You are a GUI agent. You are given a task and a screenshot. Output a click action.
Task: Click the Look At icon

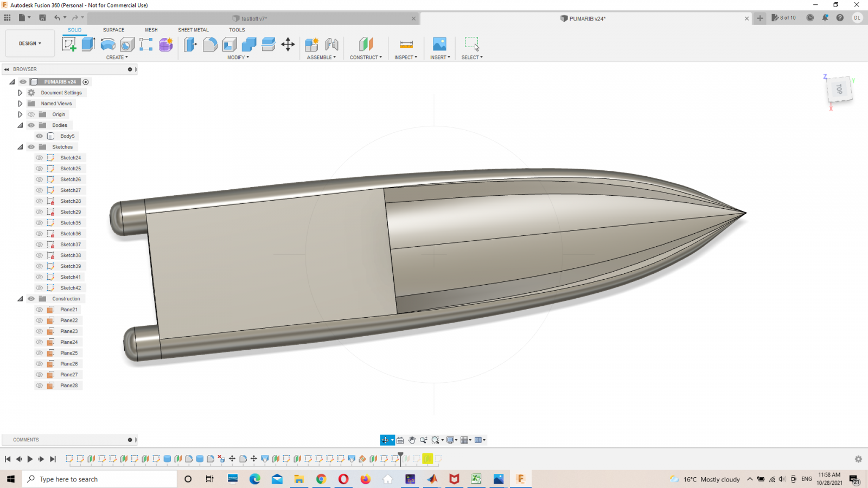coord(400,440)
